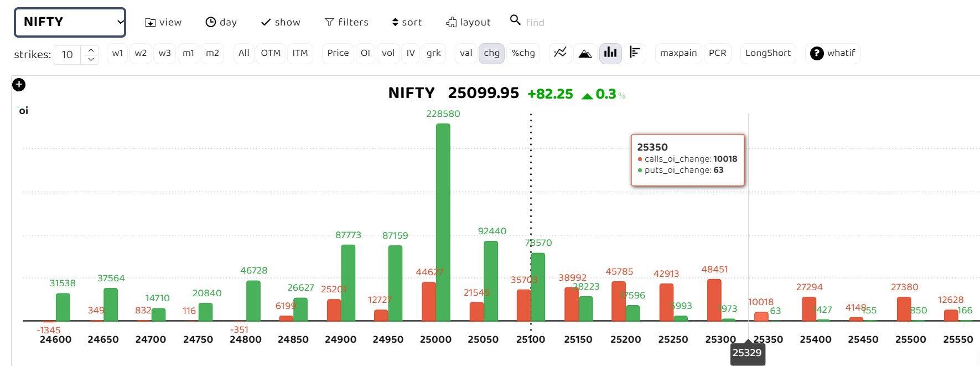Click the NIFTY 25099.95 price title
Screen dimensions: 980x366
[x=454, y=93]
